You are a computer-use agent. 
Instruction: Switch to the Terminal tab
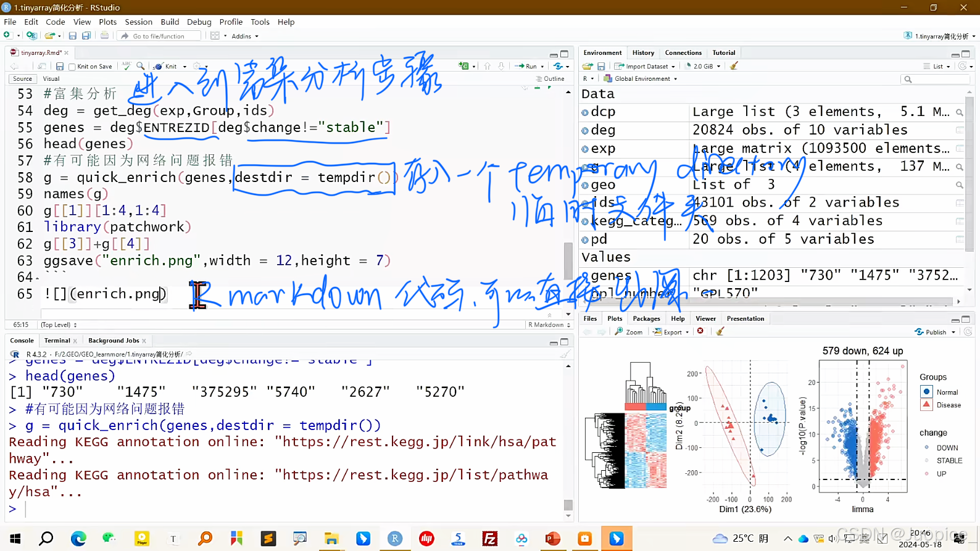57,341
